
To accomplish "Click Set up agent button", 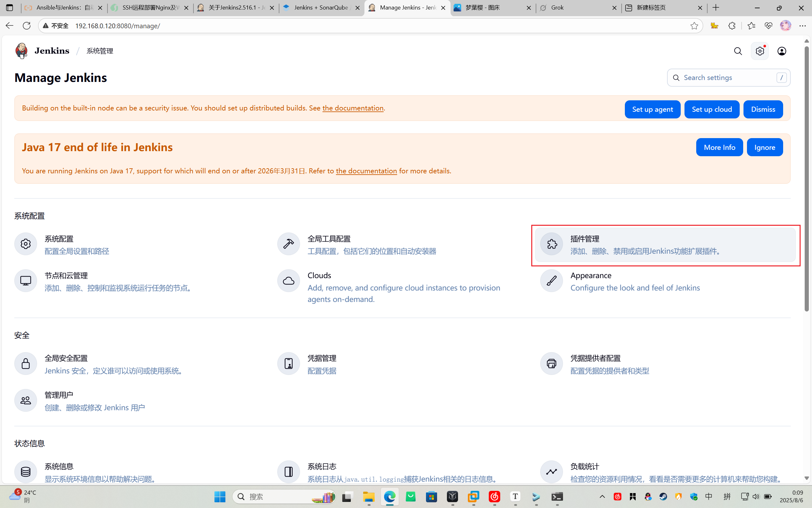I will coord(652,109).
